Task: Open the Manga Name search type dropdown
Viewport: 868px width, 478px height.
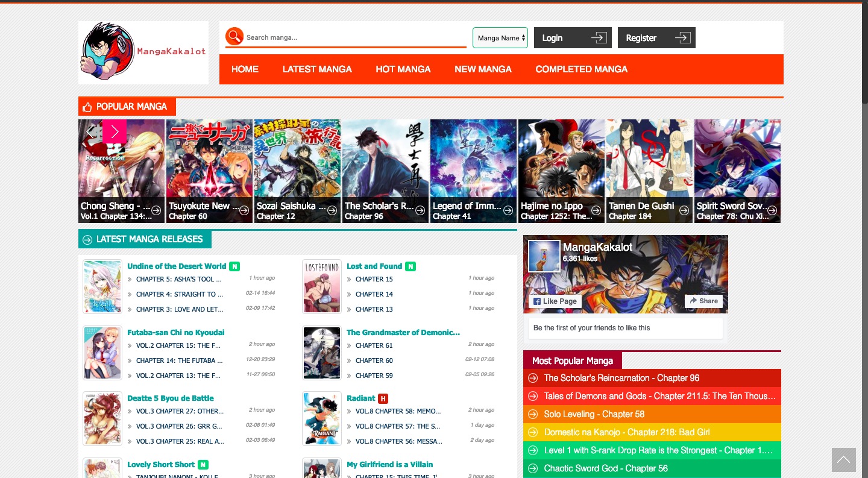Action: (x=500, y=37)
